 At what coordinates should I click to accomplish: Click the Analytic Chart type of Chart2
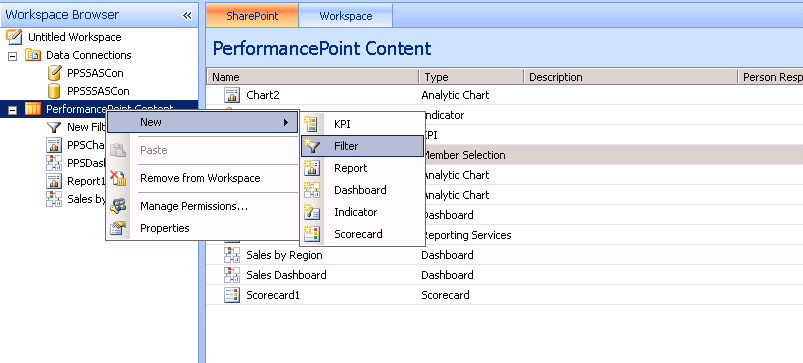click(455, 95)
